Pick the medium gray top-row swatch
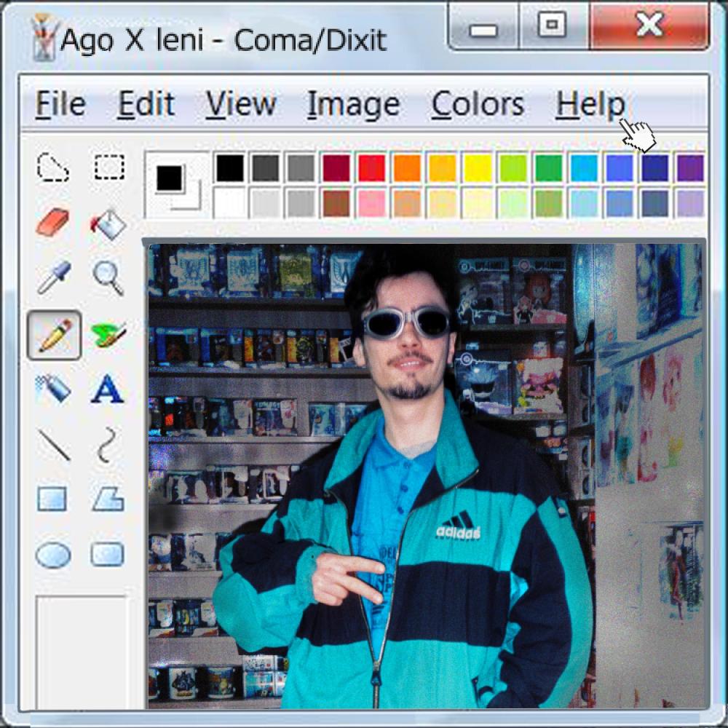The width and height of the screenshot is (728, 728). tap(301, 167)
